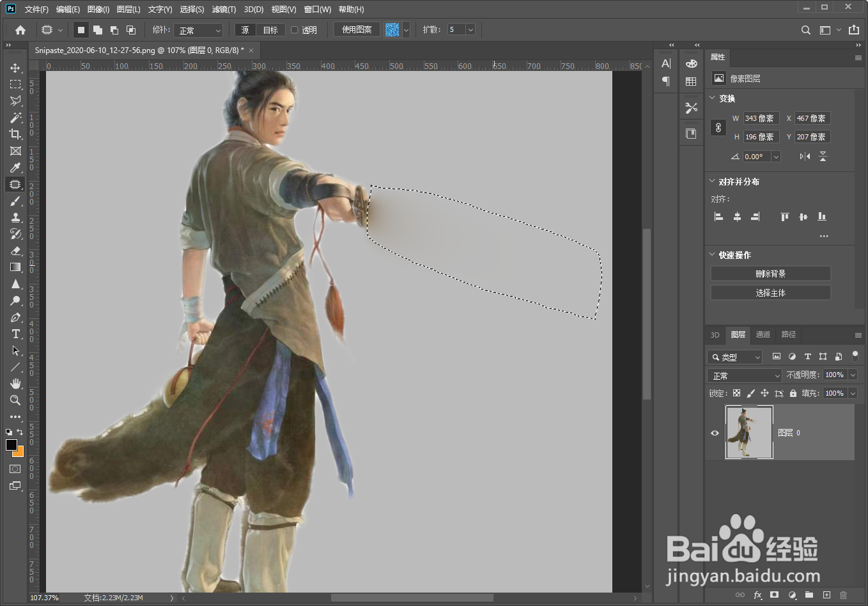868x606 pixels.
Task: Open layer blend mode 正常 dropdown
Action: 745,375
